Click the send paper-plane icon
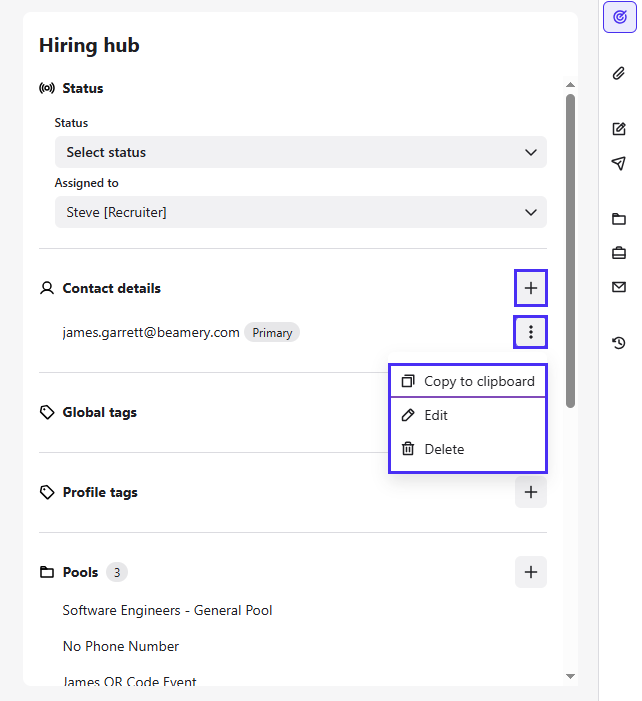This screenshot has width=642, height=701. click(x=619, y=163)
